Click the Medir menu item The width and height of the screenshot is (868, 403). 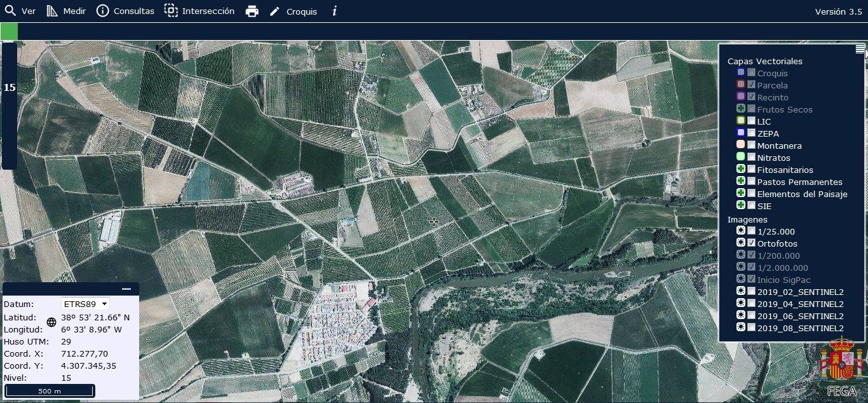pos(74,11)
